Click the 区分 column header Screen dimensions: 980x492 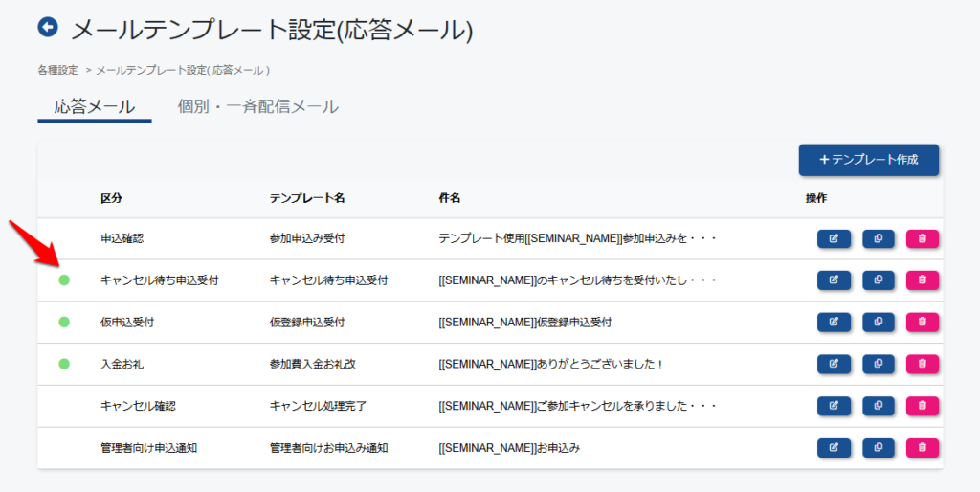pos(111,198)
